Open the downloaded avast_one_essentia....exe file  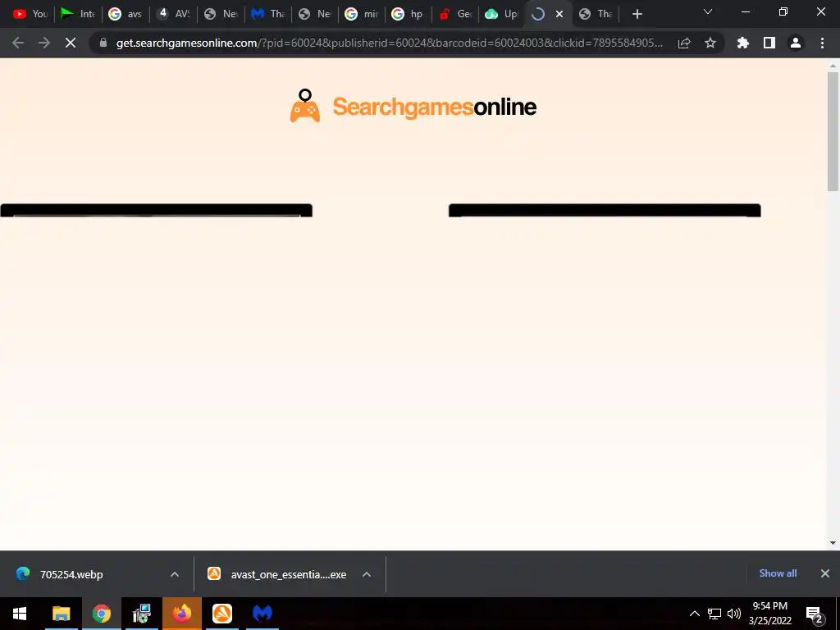pos(277,574)
